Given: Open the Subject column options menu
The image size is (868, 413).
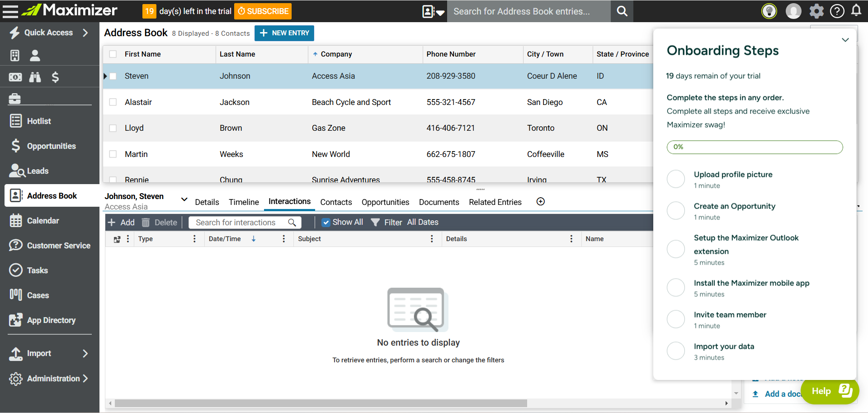Looking at the screenshot, I should 432,239.
